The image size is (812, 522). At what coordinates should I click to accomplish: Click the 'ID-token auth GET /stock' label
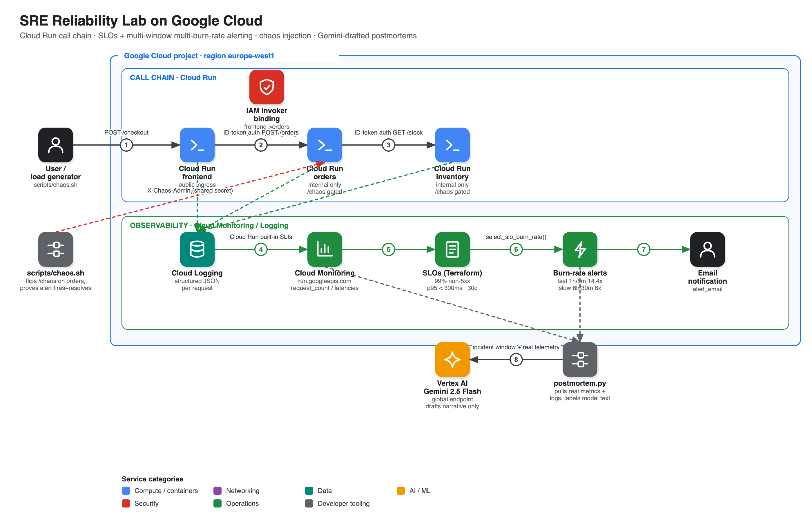tap(388, 133)
